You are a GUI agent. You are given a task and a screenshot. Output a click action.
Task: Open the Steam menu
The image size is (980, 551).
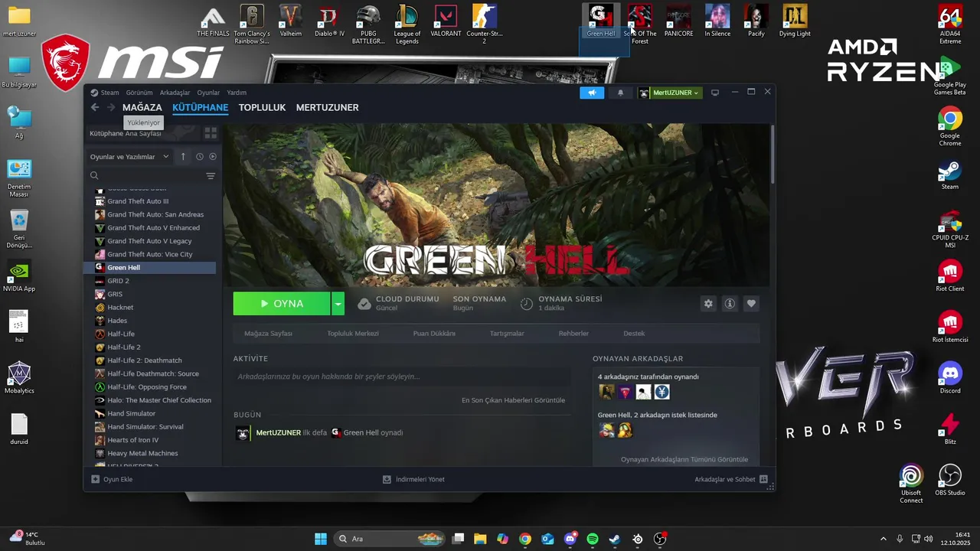105,93
